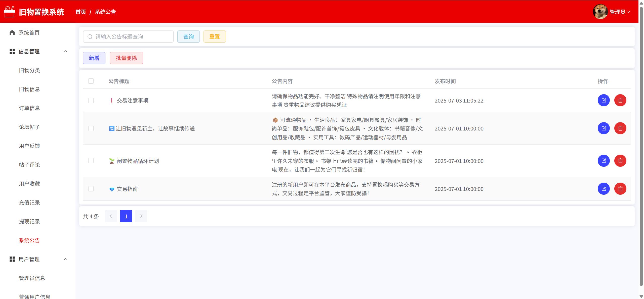Collapse the 信息管理 menu chevron
This screenshot has width=644, height=299.
coord(66,51)
